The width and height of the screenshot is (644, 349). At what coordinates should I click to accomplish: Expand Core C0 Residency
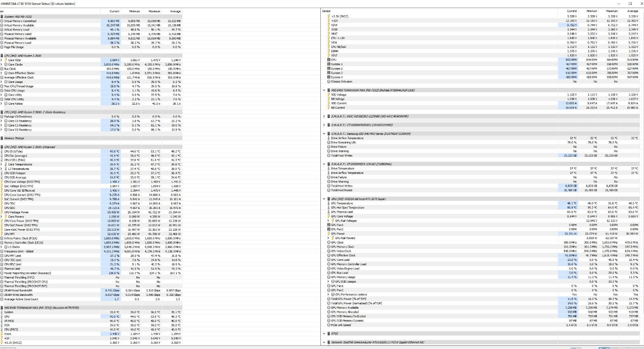pos(1,121)
